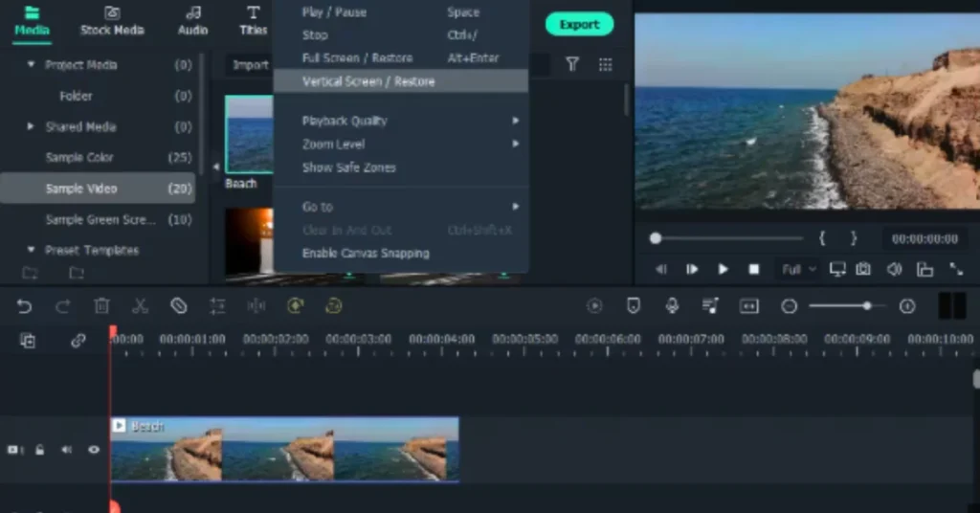Select the Beach video thumbnail
The height and width of the screenshot is (513, 980).
tap(250, 134)
